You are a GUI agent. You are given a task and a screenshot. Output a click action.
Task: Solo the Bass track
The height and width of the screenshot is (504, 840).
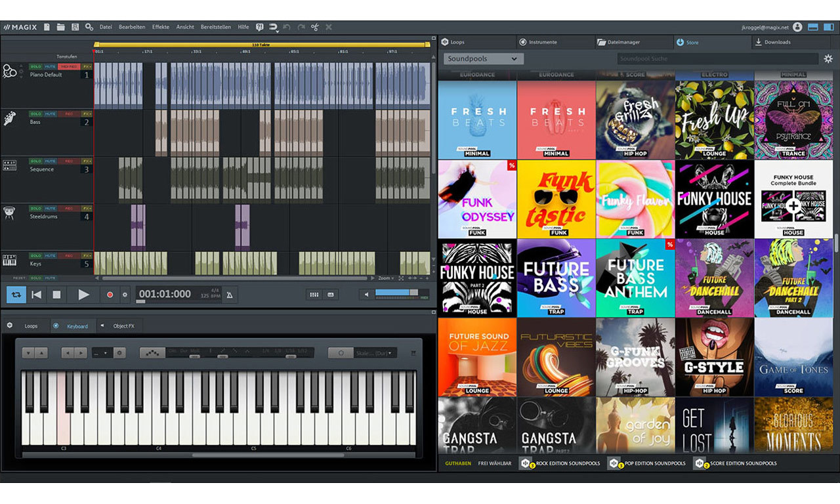click(x=35, y=114)
